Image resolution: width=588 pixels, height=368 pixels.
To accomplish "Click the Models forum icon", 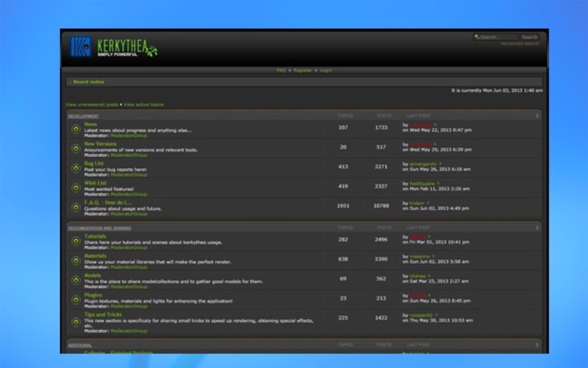I will [x=75, y=280].
